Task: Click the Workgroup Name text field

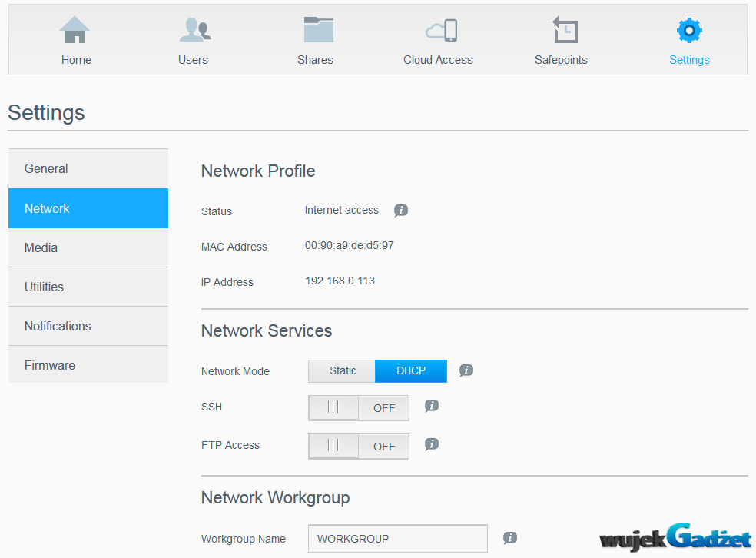Action: click(x=397, y=539)
